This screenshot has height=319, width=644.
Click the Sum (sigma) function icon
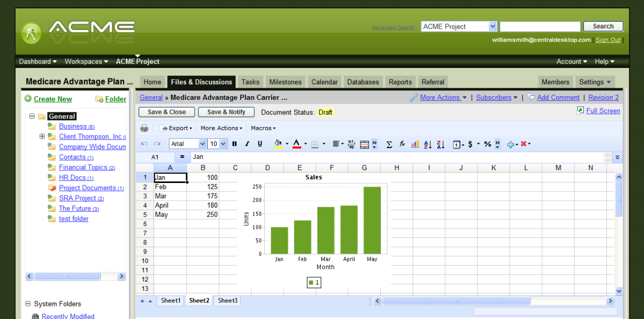(x=389, y=144)
